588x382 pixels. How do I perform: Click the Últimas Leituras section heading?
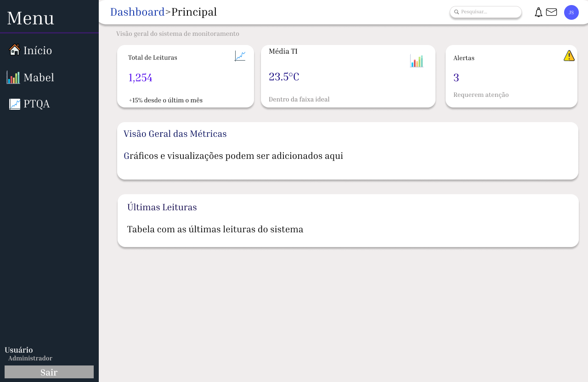[162, 207]
